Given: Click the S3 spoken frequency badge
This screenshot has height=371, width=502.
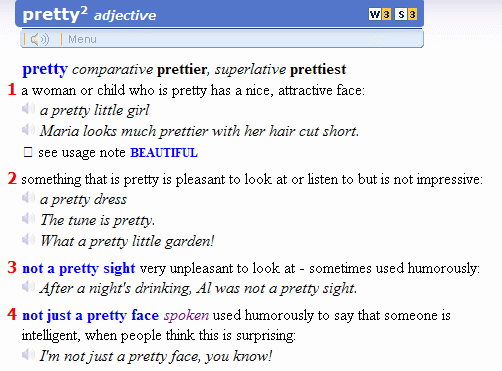Looking at the screenshot, I should (x=406, y=14).
